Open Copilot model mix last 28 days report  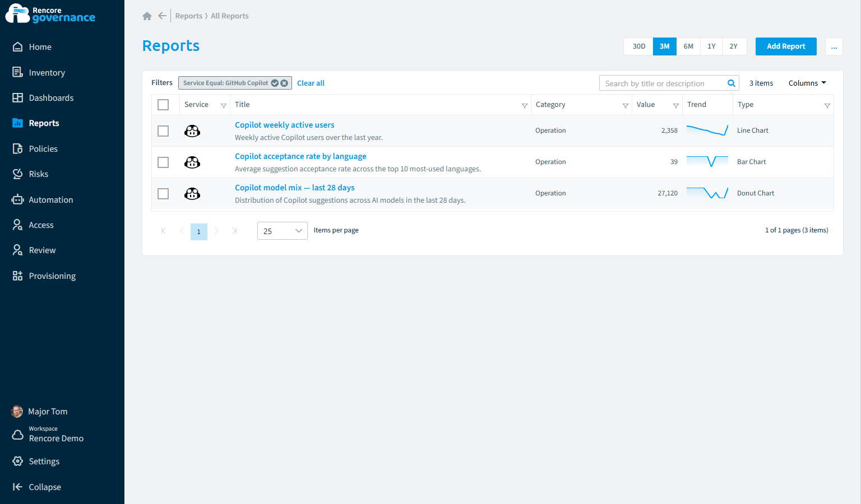click(x=295, y=188)
